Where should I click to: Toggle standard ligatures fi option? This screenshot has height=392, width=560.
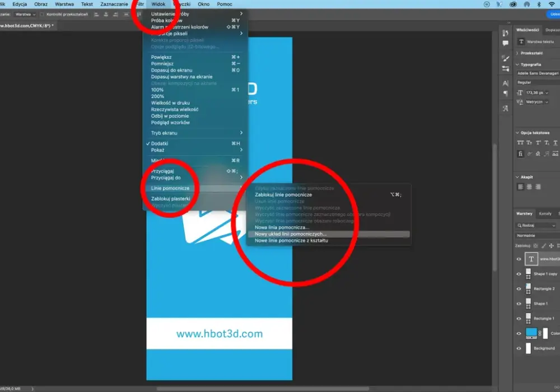pos(520,153)
